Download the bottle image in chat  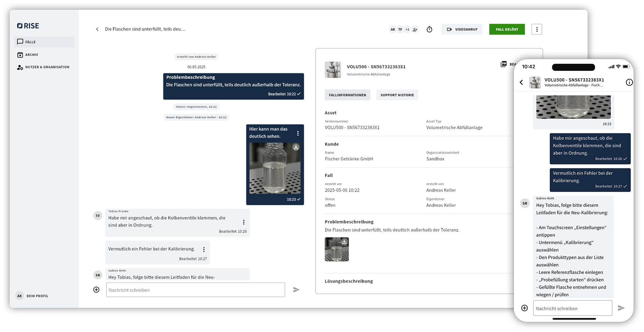point(296,147)
